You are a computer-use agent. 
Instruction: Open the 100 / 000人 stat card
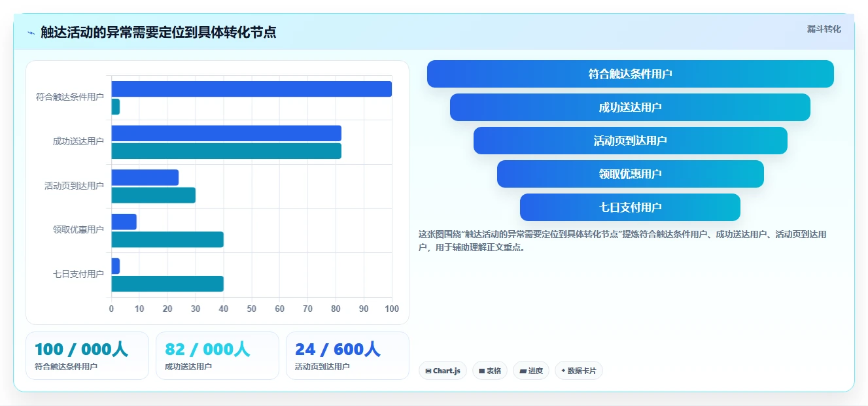87,356
